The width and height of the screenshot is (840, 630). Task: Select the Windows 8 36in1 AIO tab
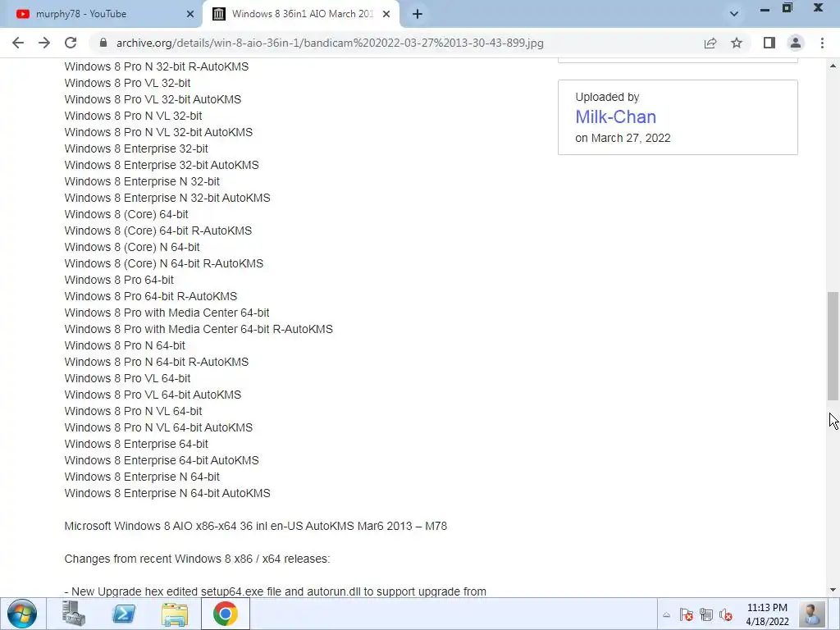click(302, 14)
